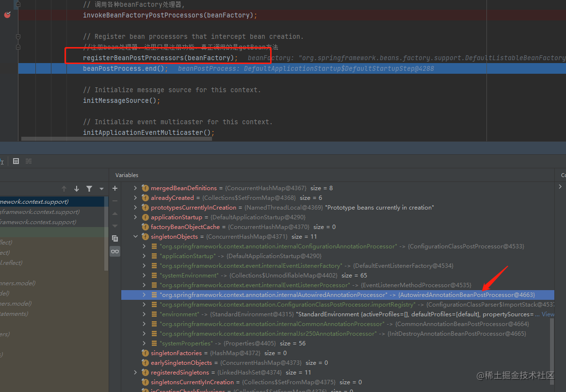Expand alreadyCreated node

(135, 198)
